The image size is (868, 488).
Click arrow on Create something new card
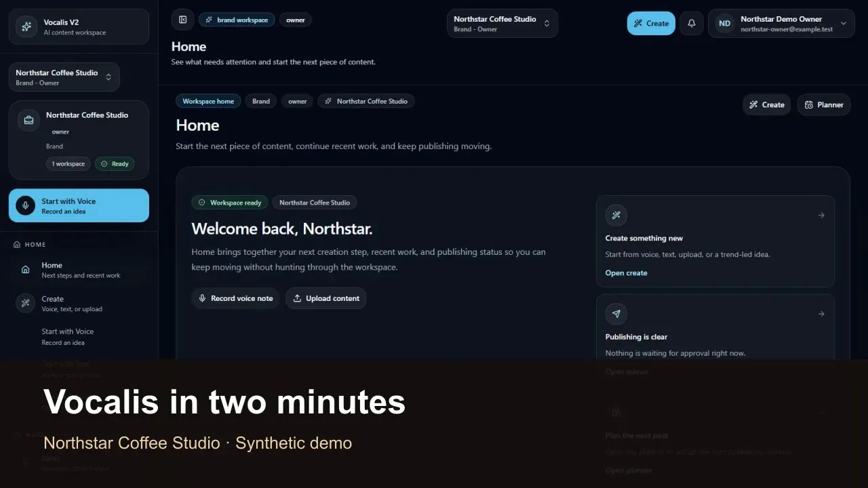pos(821,216)
